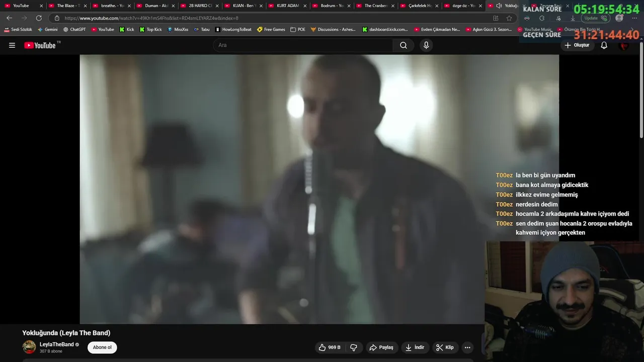Reload the current page

39,18
